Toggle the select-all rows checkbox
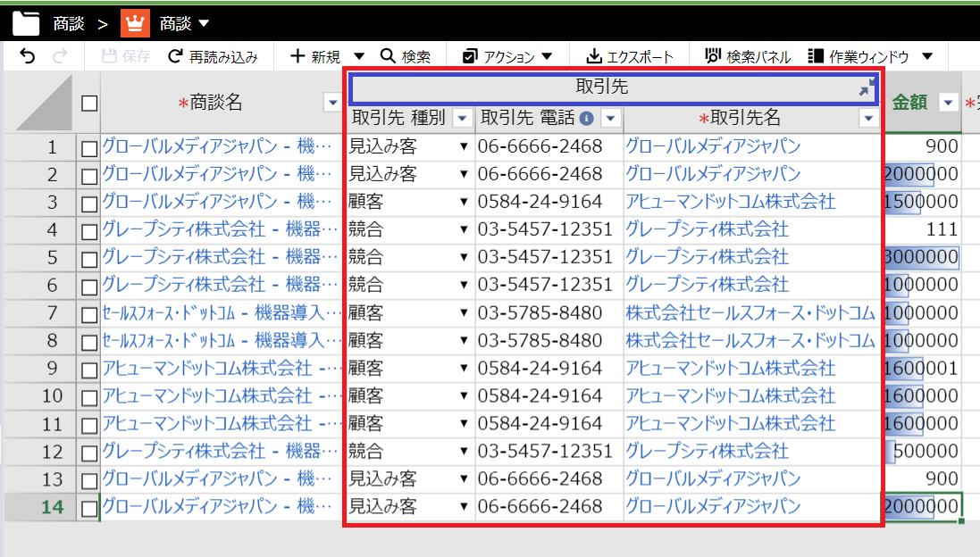The width and height of the screenshot is (980, 557). point(89,103)
